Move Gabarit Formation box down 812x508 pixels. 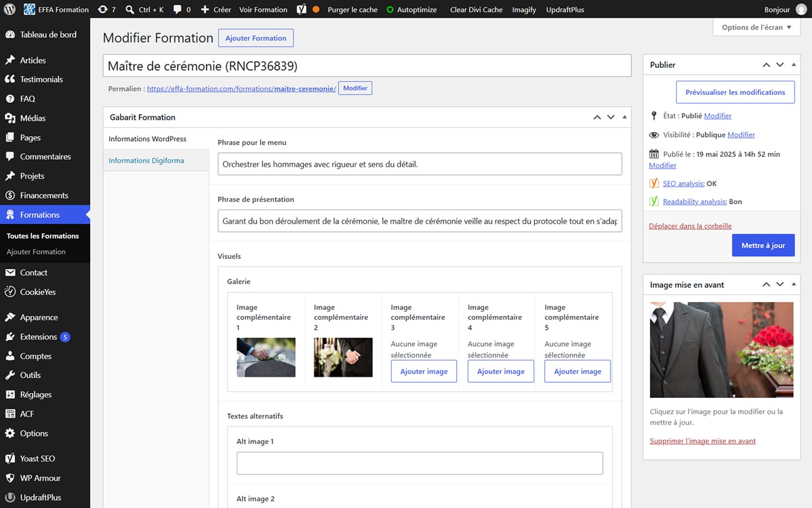click(x=611, y=117)
